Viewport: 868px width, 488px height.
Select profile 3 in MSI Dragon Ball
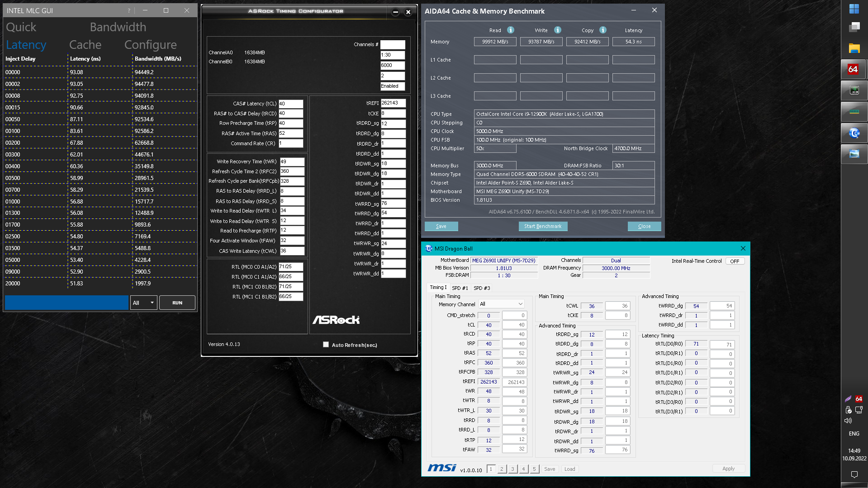coord(512,469)
